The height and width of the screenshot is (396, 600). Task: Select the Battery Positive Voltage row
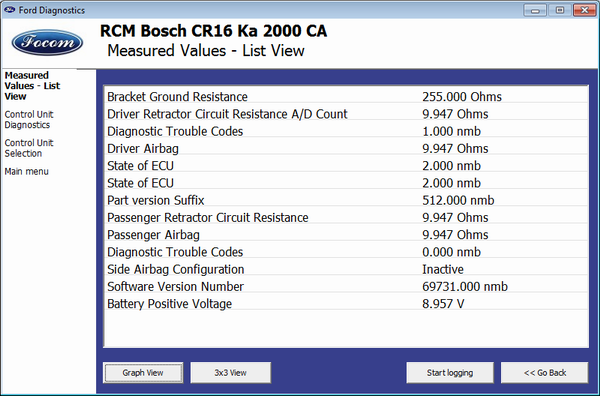[346, 304]
